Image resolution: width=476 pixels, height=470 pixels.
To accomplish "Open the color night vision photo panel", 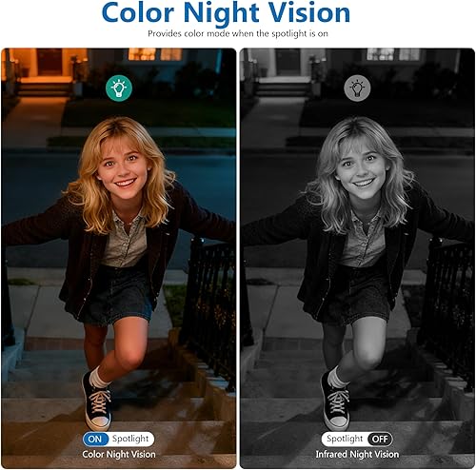I will [119, 258].
